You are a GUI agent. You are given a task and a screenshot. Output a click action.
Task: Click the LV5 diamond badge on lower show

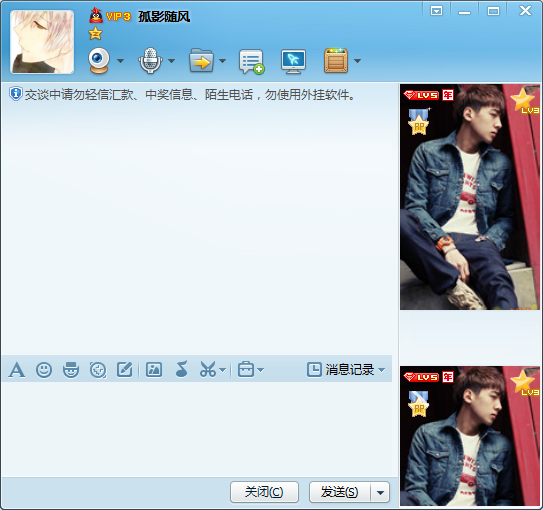[x=421, y=377]
